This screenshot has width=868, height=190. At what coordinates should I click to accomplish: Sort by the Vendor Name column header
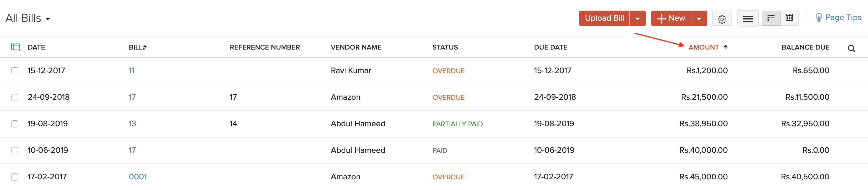(356, 47)
